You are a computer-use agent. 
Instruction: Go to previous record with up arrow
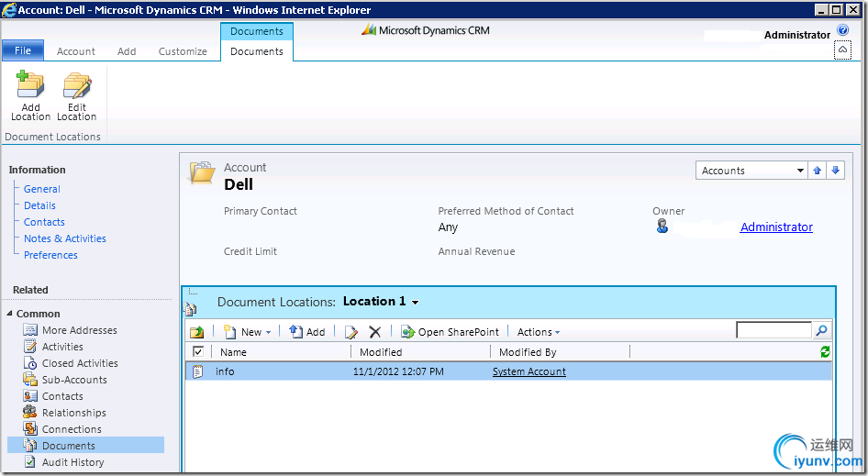817,171
